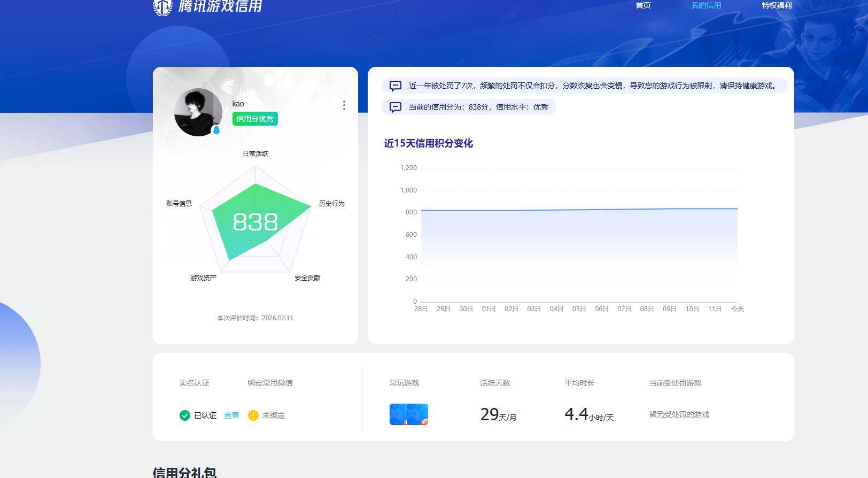Click the 1,200 value on chart y-axis
This screenshot has width=868, height=478.
pos(408,168)
